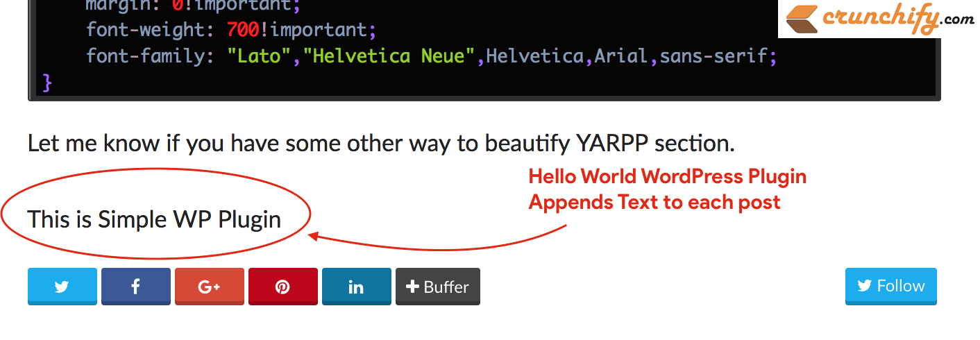Click the plus icon on the Buffer button

412,287
